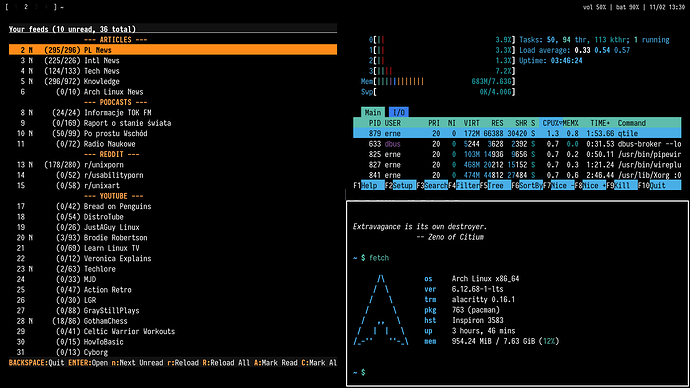Select the Veronica Explains channel

coord(173,259)
